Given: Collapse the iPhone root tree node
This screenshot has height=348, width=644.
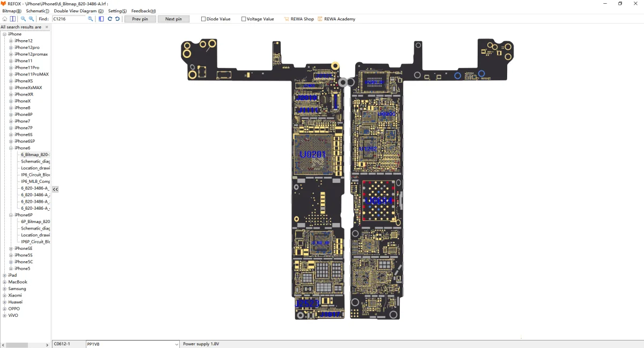Looking at the screenshot, I should [4, 34].
